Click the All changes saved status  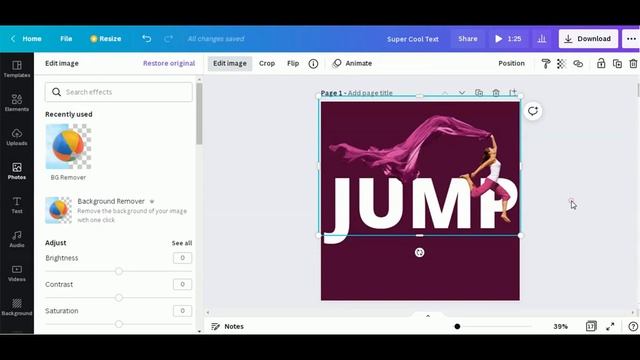click(x=216, y=39)
